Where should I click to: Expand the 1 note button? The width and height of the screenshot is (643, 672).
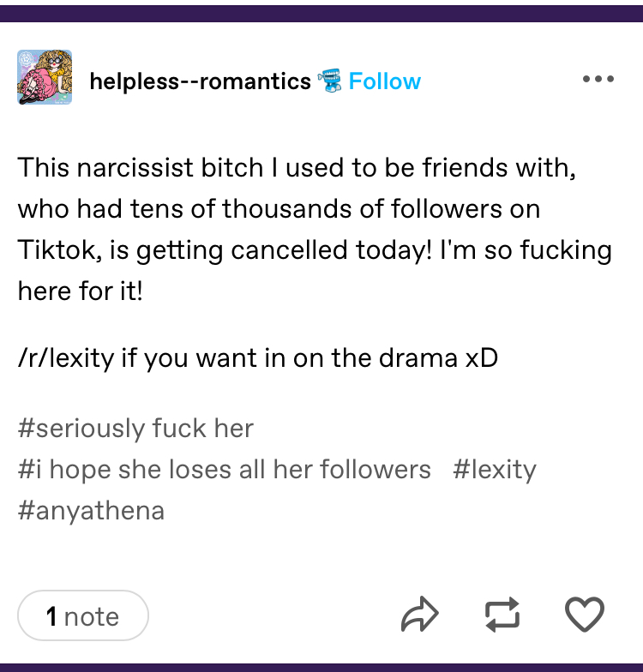[82, 615]
